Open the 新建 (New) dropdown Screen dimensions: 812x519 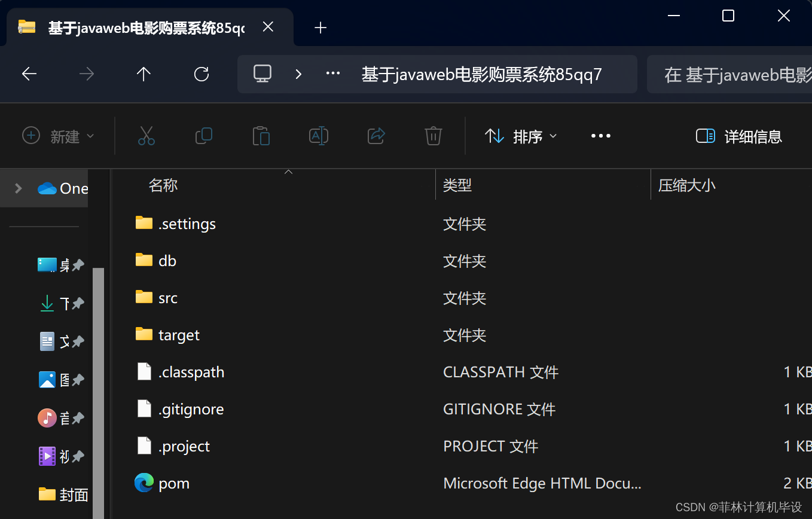(58, 136)
